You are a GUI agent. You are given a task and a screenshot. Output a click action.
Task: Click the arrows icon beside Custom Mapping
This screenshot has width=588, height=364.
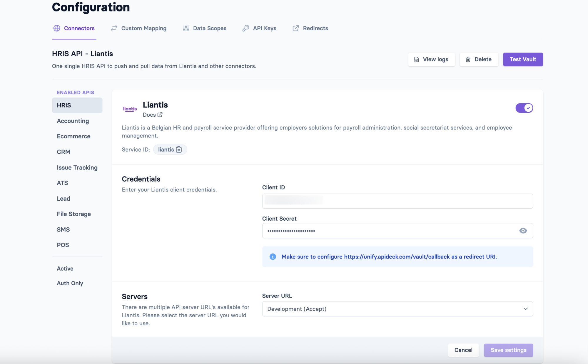(x=114, y=28)
